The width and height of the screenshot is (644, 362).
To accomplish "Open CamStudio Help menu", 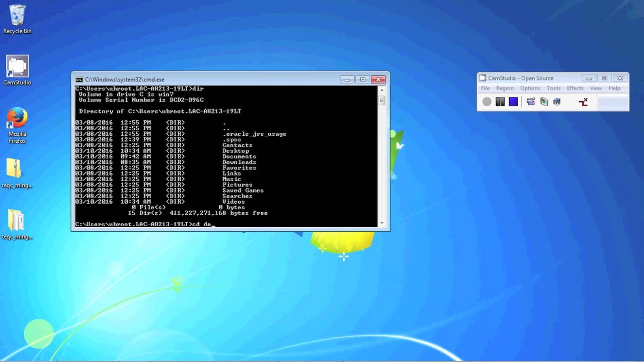I will [x=614, y=88].
